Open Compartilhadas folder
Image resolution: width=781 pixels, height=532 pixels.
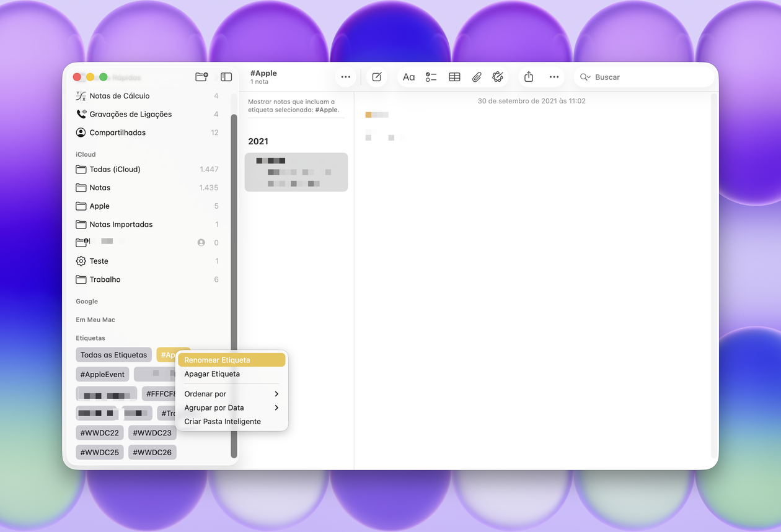(x=147, y=133)
